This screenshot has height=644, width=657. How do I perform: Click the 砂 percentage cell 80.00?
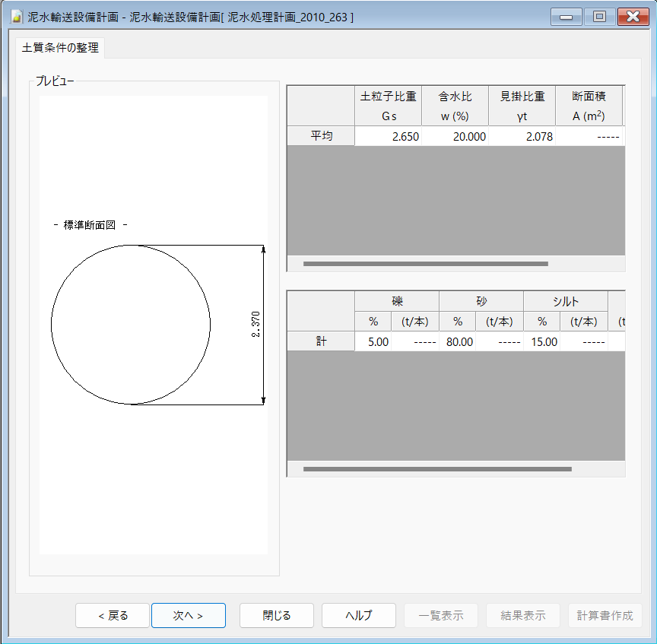tap(459, 342)
